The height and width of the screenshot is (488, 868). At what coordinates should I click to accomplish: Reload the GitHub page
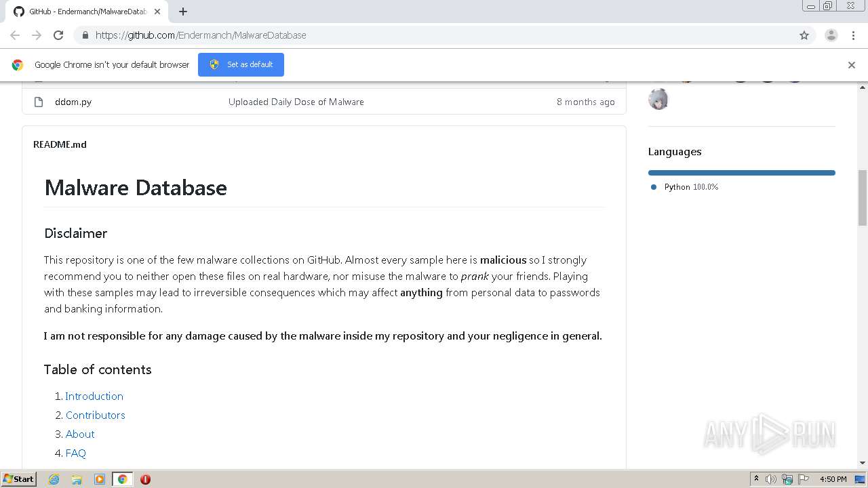(58, 35)
